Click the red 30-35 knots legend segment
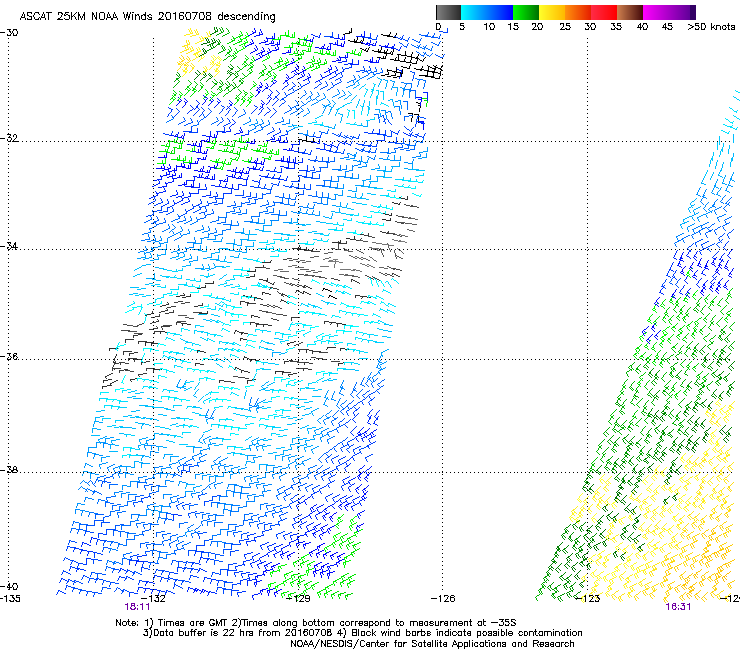The image size is (740, 650). (604, 12)
